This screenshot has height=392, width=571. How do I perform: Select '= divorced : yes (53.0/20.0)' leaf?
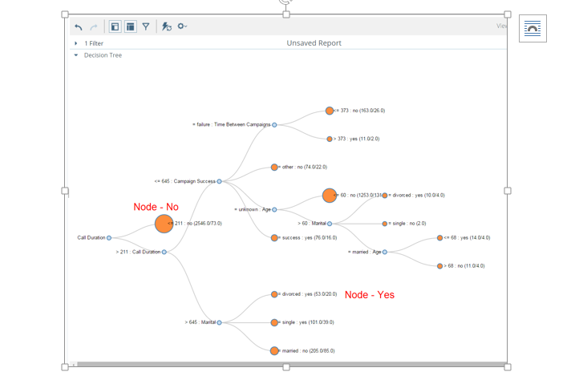[274, 294]
